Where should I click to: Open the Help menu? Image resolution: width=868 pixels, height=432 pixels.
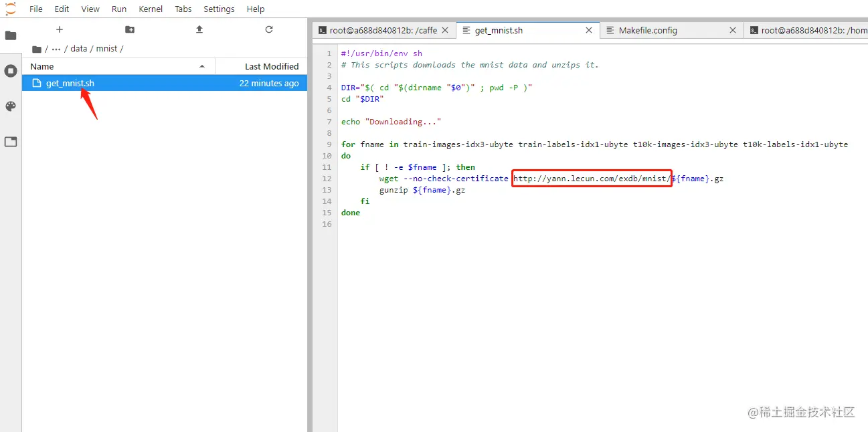pyautogui.click(x=256, y=9)
